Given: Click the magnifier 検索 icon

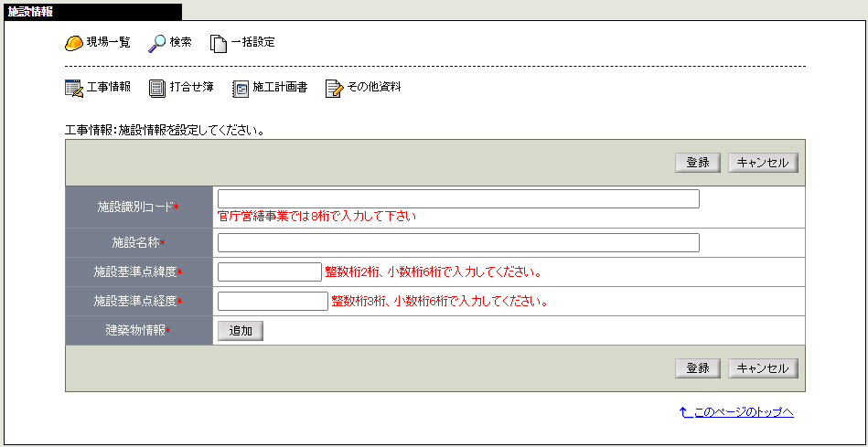Looking at the screenshot, I should (x=156, y=43).
